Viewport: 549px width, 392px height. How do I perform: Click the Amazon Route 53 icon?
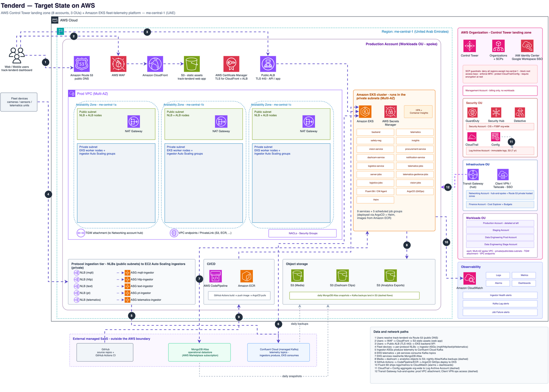point(82,64)
